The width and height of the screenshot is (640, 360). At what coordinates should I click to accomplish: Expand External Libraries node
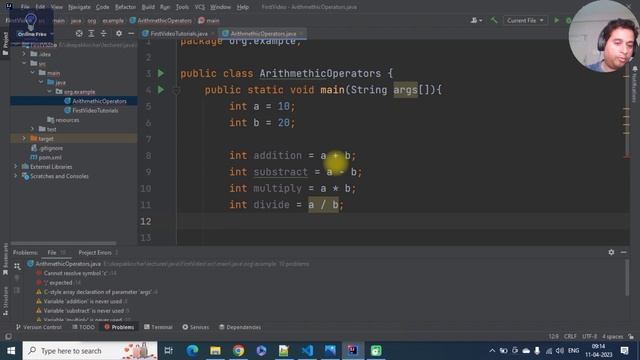pyautogui.click(x=16, y=167)
